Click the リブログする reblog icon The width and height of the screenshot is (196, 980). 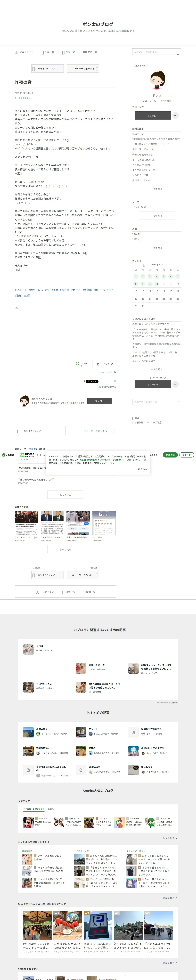tap(98, 364)
